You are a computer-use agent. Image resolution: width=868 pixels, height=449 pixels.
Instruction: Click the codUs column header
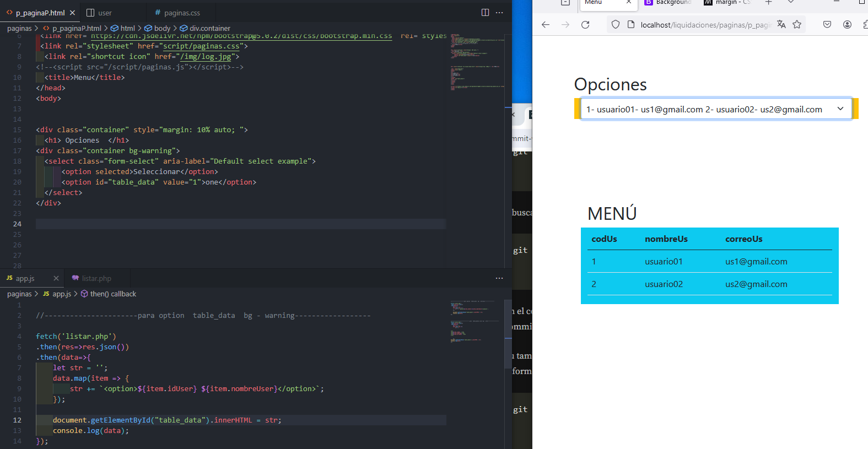(604, 239)
